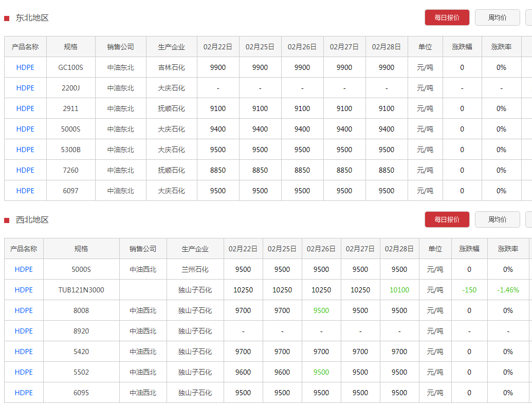Select the 吉林石化 producer cell
Image resolution: width=532 pixels, height=406 pixels.
click(171, 67)
